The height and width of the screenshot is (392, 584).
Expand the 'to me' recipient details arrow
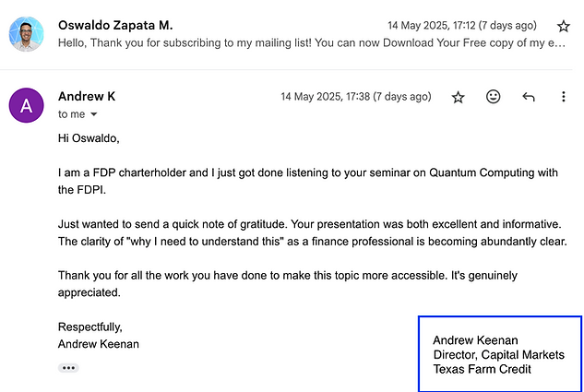[x=94, y=114]
